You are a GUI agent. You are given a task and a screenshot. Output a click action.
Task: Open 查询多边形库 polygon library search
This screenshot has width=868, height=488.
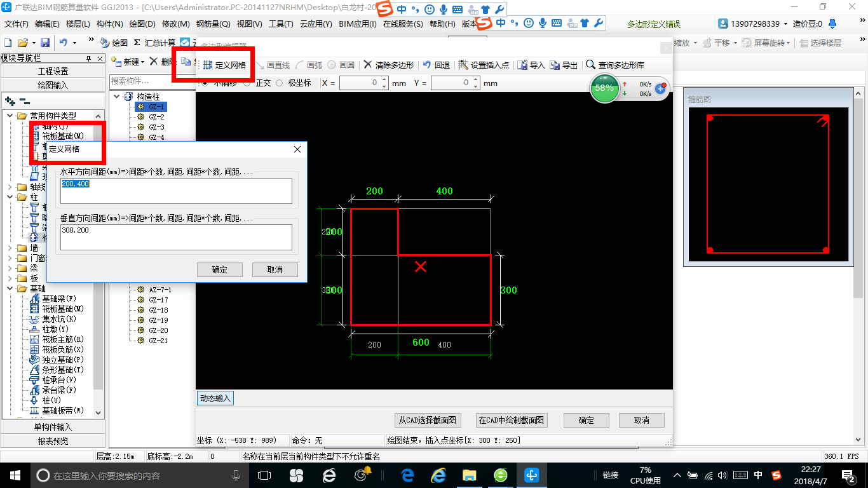coord(616,65)
